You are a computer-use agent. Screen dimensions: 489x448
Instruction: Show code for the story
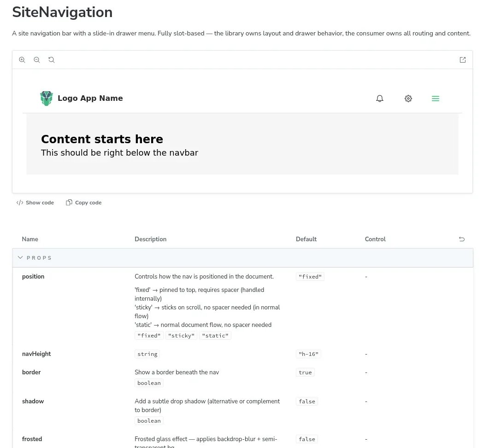(35, 203)
